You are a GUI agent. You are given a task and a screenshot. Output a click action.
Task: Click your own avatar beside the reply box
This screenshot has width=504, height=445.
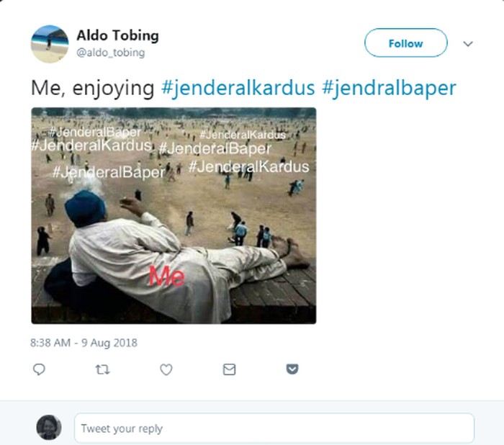pos(49,427)
